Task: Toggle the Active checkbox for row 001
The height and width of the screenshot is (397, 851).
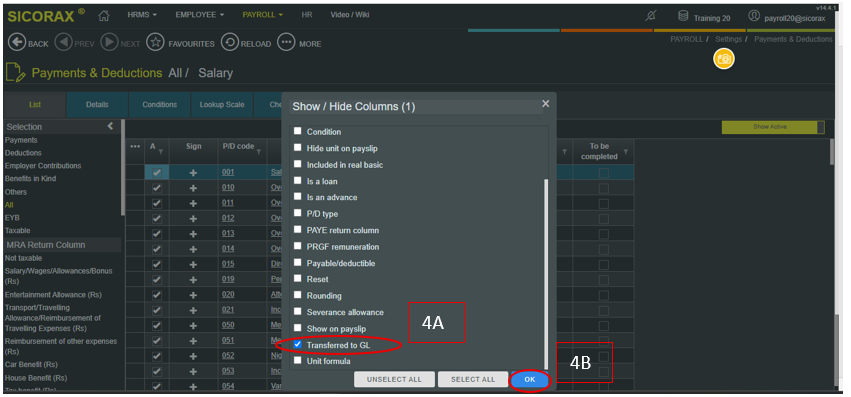Action: pos(156,173)
